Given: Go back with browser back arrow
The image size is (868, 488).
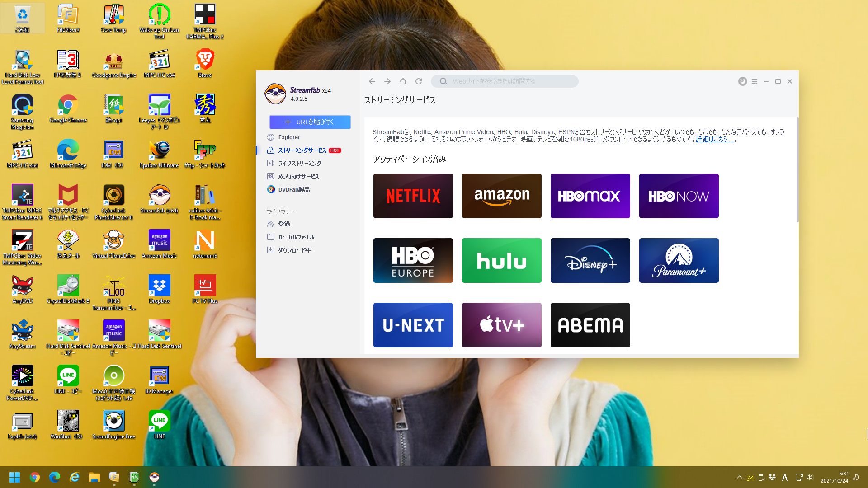Looking at the screenshot, I should [372, 81].
